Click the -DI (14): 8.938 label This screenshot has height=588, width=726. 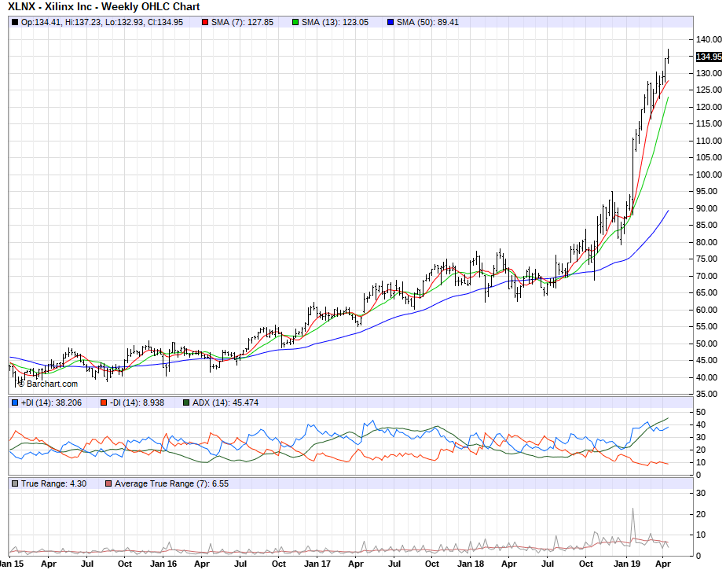[x=137, y=402]
